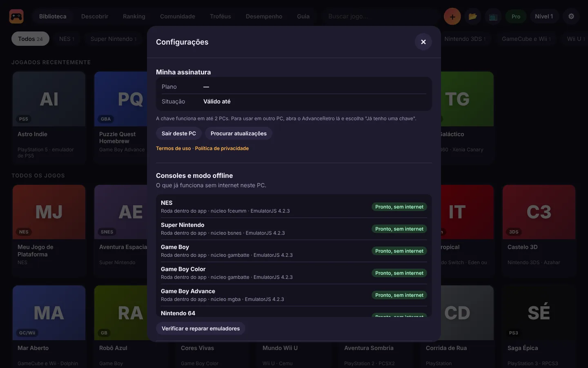Open the Astro Indie game card
The image size is (588, 368).
[49, 118]
